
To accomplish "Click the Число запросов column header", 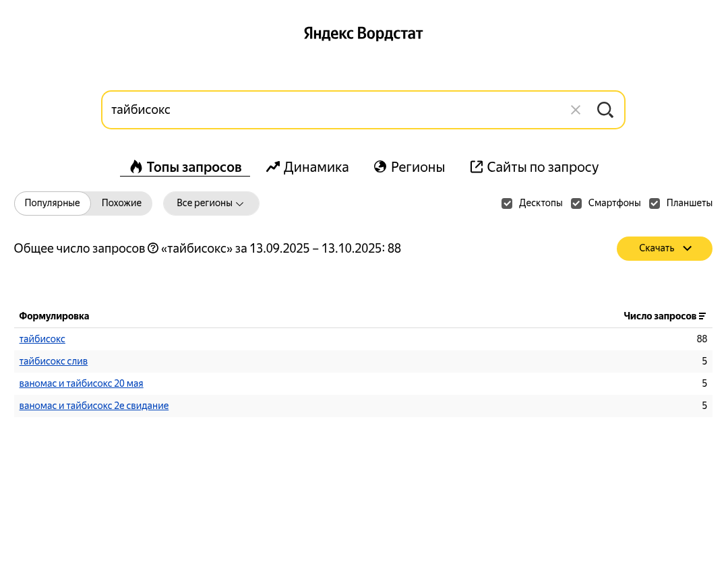I will point(665,316).
